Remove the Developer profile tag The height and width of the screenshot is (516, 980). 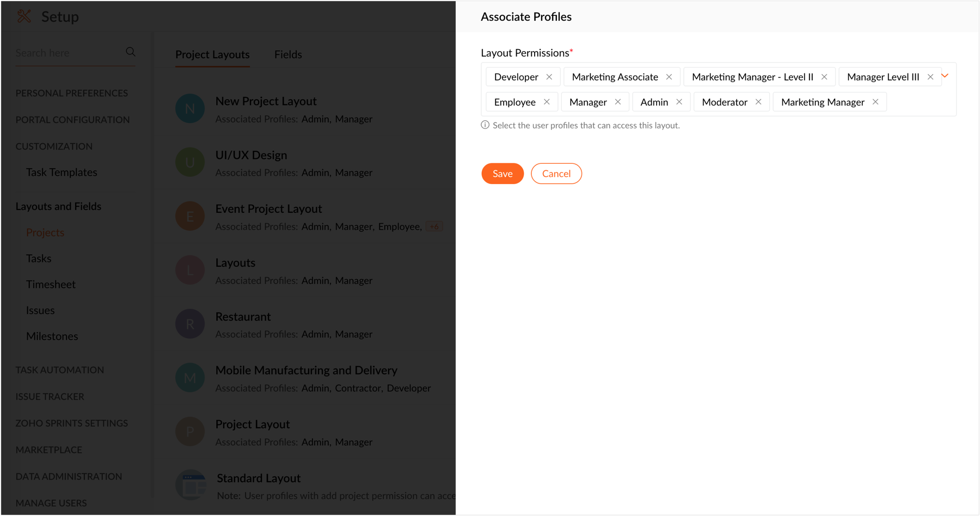549,77
